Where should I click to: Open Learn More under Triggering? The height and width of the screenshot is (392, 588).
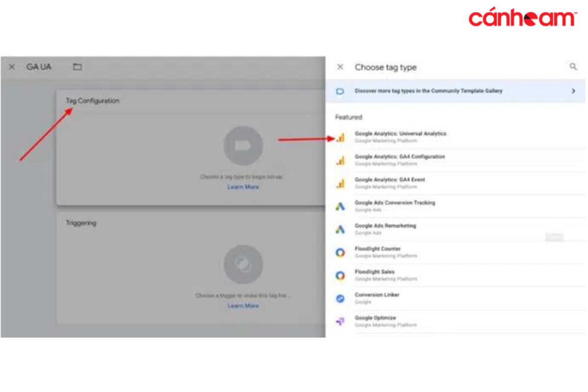coord(243,306)
